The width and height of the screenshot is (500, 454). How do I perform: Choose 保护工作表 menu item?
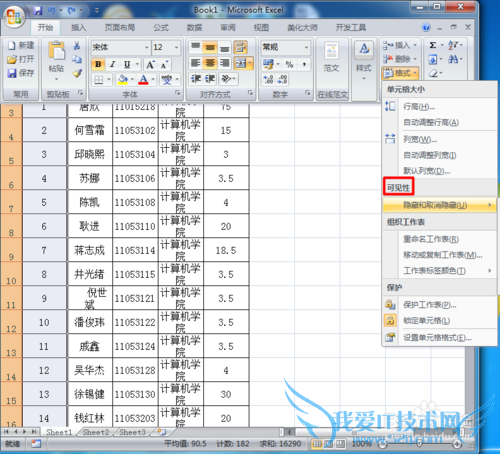(439, 305)
